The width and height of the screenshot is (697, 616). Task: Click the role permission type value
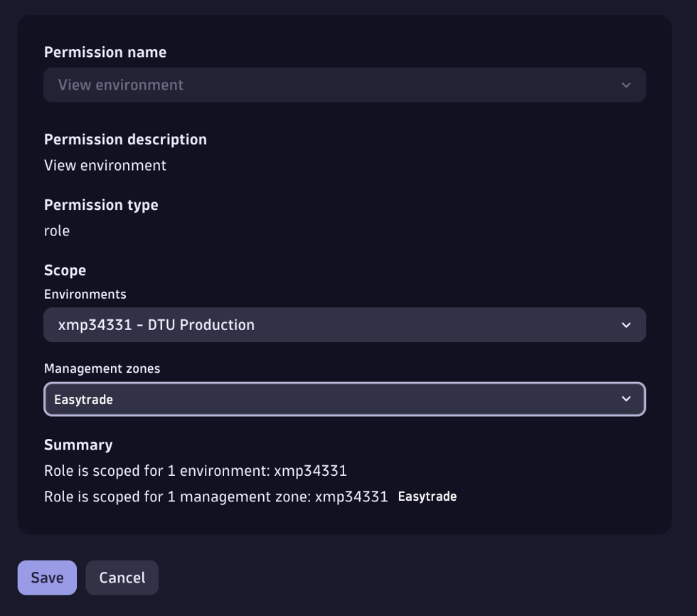57,231
